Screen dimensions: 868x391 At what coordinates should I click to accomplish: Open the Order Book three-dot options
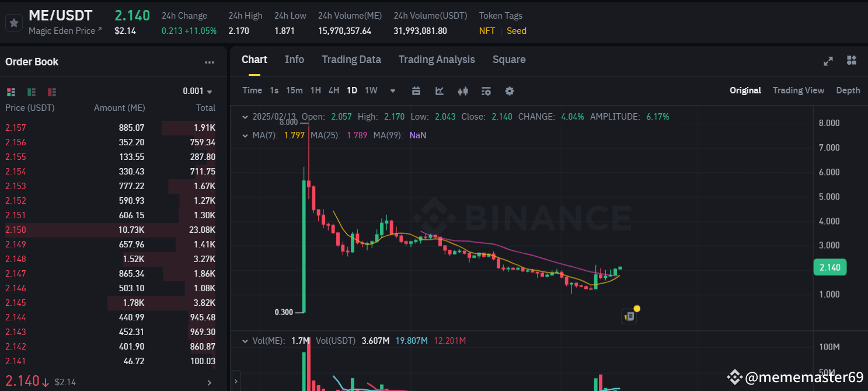(210, 62)
